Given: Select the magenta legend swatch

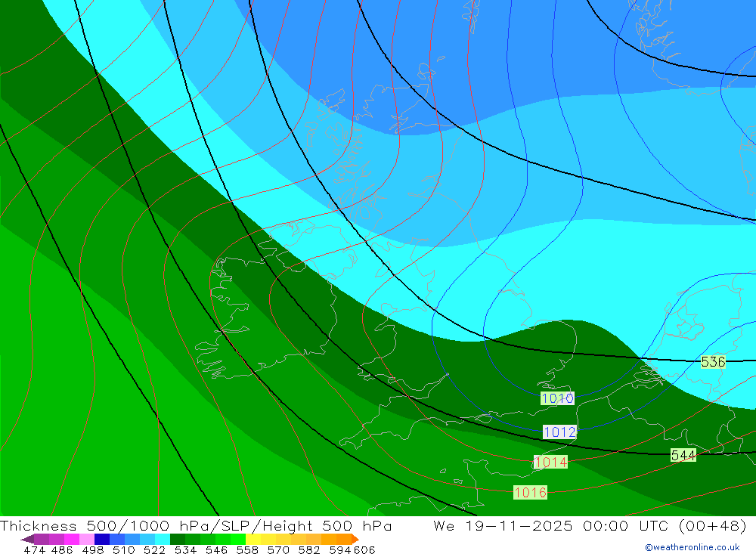Looking at the screenshot, I should pyautogui.click(x=72, y=539).
